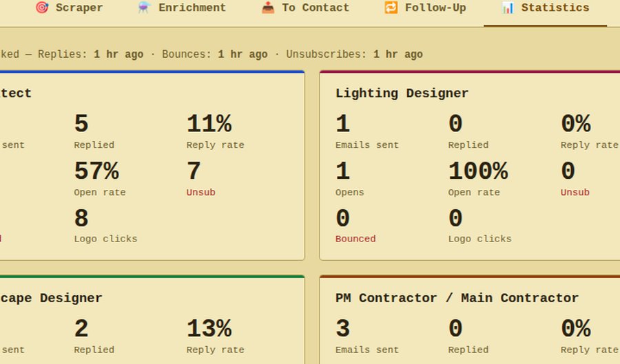The width and height of the screenshot is (620, 364).
Task: Click the Enrichment flask icon
Action: (x=144, y=8)
